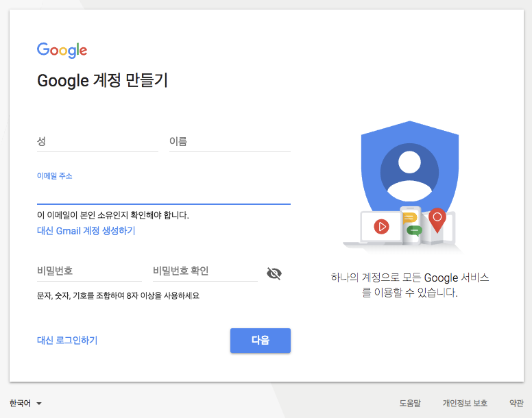The image size is (532, 418).
Task: Click the yellow chat bubble icon
Action: point(409,218)
